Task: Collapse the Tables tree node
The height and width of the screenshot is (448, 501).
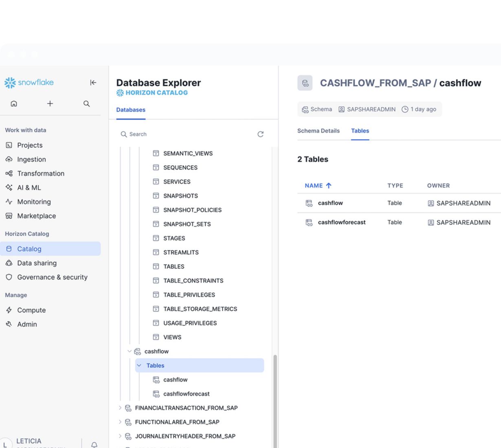Action: click(x=139, y=366)
